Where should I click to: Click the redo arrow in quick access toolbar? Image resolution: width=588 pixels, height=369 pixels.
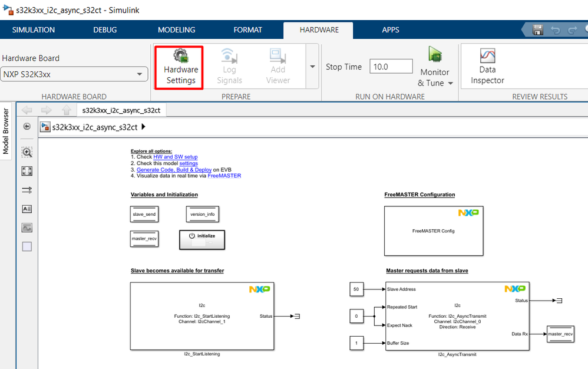point(572,30)
